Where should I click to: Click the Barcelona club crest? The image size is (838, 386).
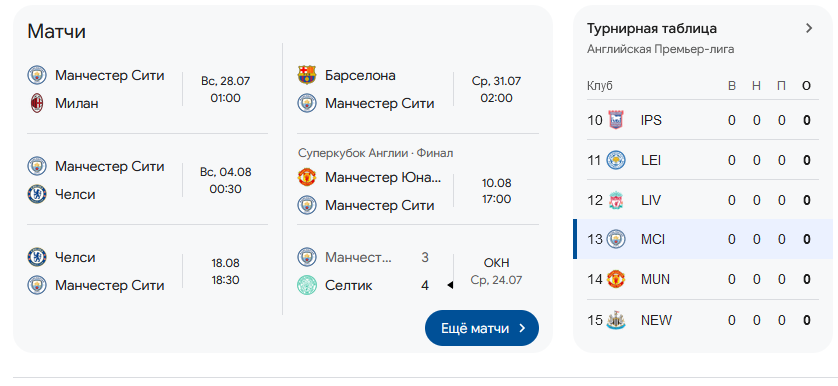(x=307, y=75)
